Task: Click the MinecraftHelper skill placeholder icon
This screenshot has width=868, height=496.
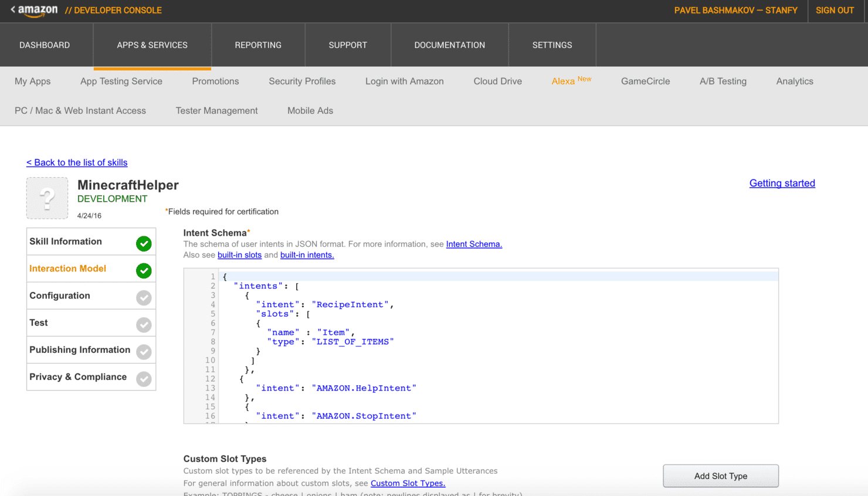Action: click(x=48, y=198)
